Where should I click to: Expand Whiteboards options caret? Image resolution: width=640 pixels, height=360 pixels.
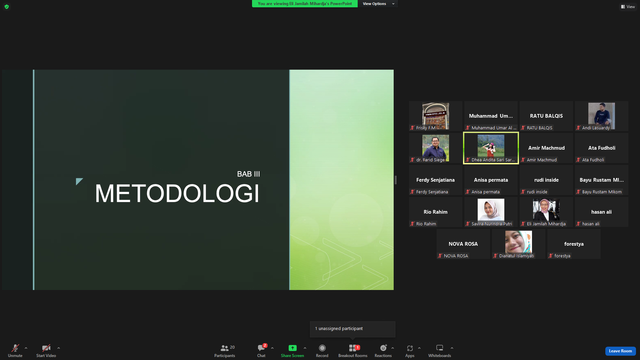tap(452, 348)
